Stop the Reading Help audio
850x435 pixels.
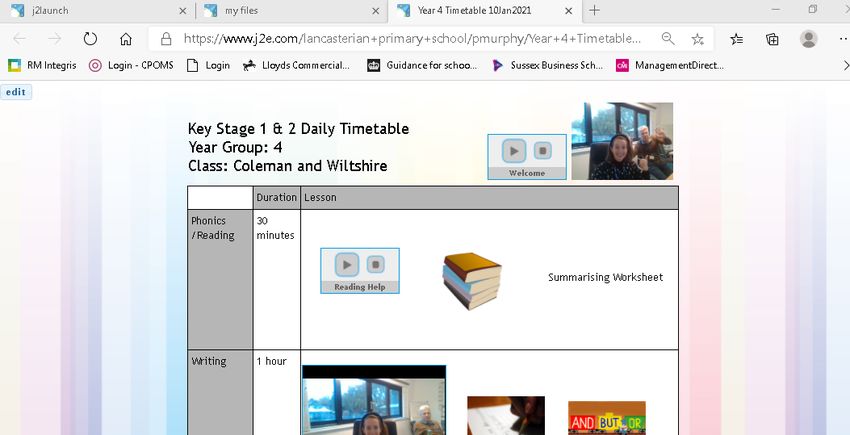pos(375,265)
